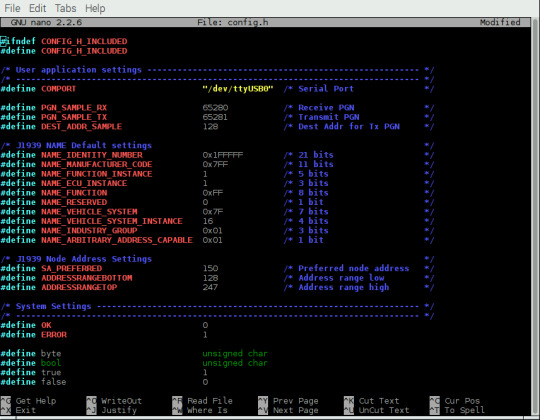This screenshot has height=420, width=540.
Task: Open the Help menu
Action: coord(95,8)
